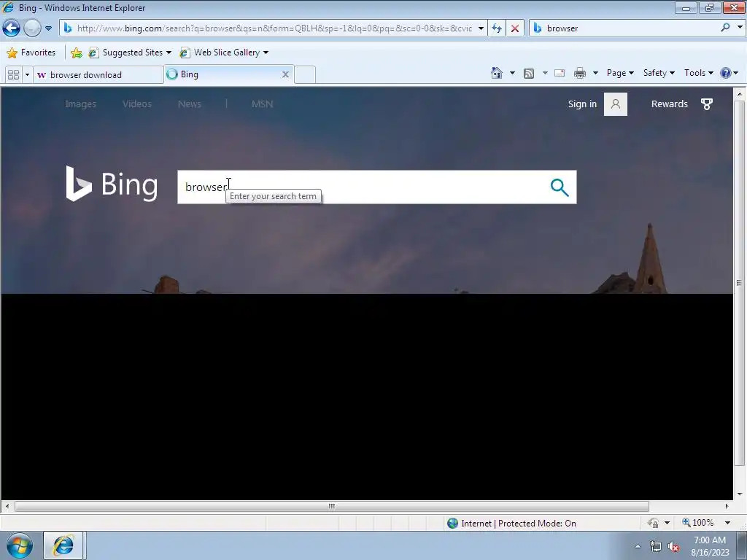This screenshot has height=560, width=747.
Task: Open Bing Rewards link
Action: pyautogui.click(x=670, y=104)
